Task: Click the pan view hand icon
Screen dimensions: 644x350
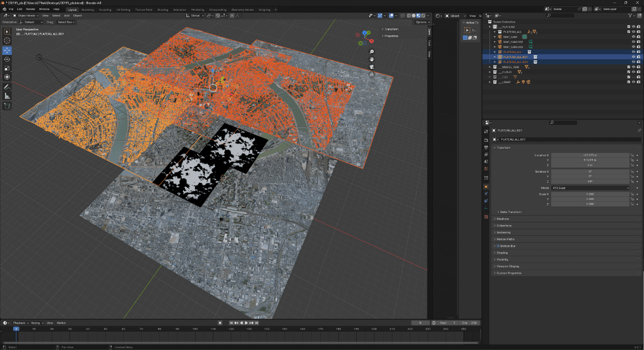Action: click(372, 59)
